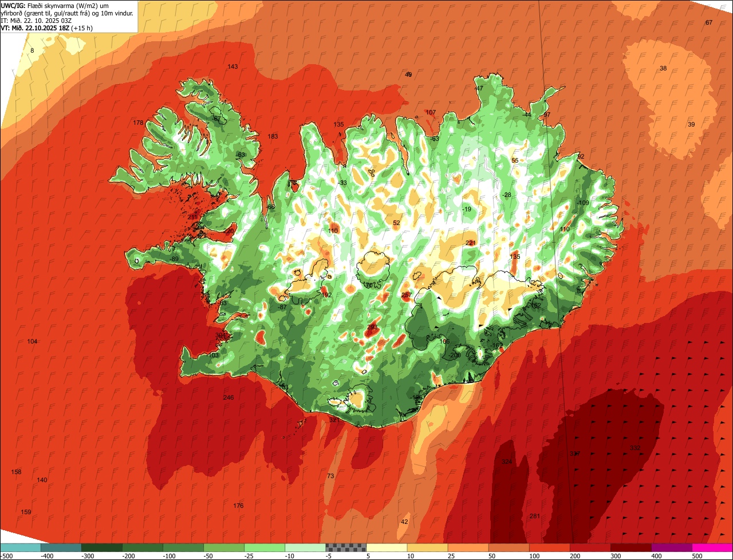733x560 pixels.
Task: Click the map value 178
Action: [138, 123]
